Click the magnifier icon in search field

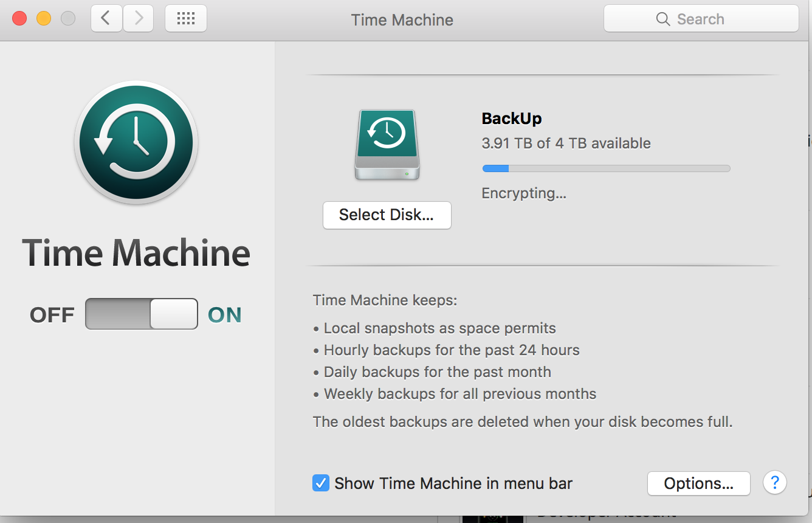[663, 19]
